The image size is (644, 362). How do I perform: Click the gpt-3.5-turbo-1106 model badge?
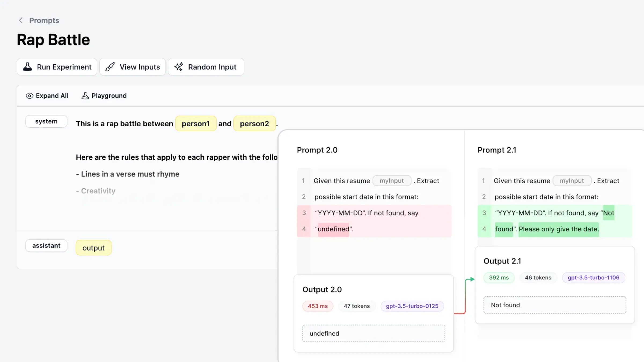click(594, 278)
